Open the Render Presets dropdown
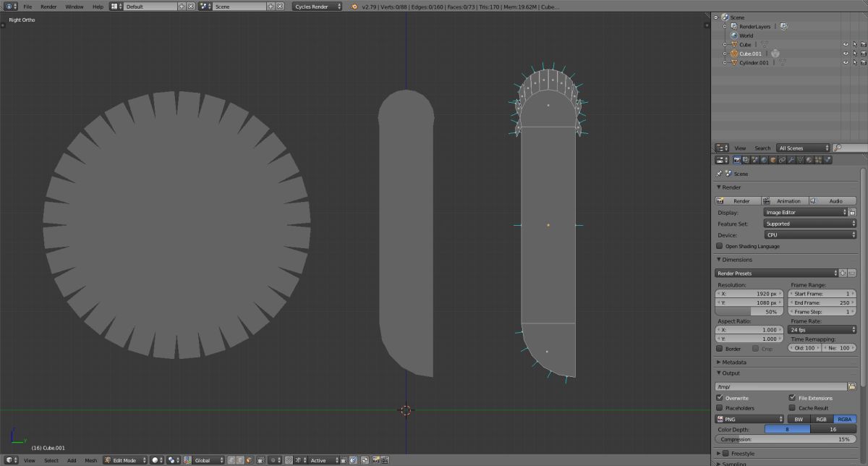This screenshot has width=868, height=466. click(776, 274)
